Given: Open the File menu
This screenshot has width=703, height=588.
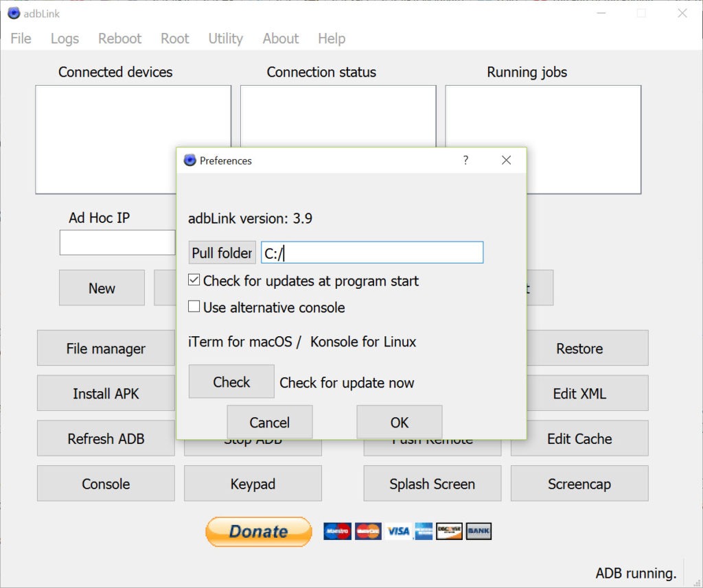Looking at the screenshot, I should coord(21,38).
